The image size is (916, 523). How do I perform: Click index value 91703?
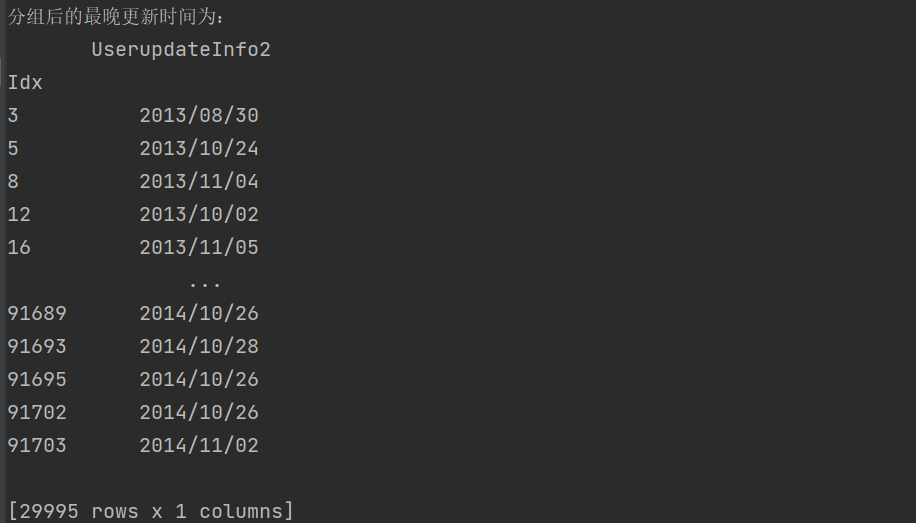point(37,445)
